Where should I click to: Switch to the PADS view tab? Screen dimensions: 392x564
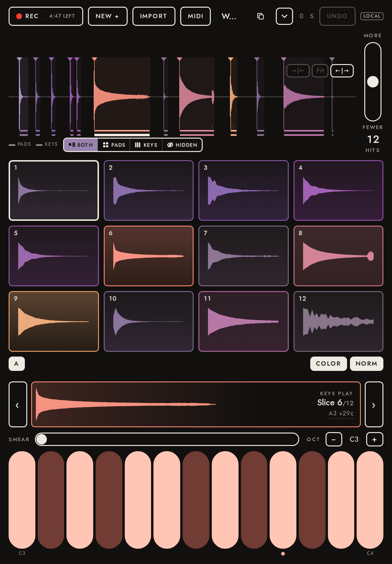114,145
